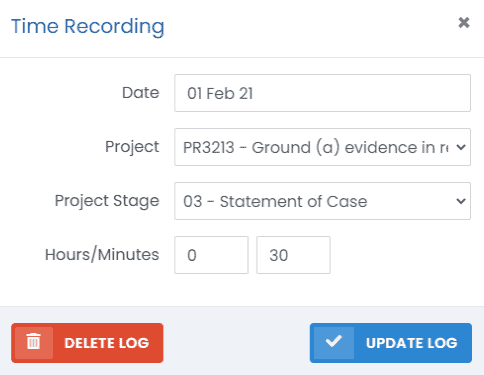This screenshot has width=484, height=375.
Task: Open the Project dropdown showing PR3213
Action: [x=322, y=147]
